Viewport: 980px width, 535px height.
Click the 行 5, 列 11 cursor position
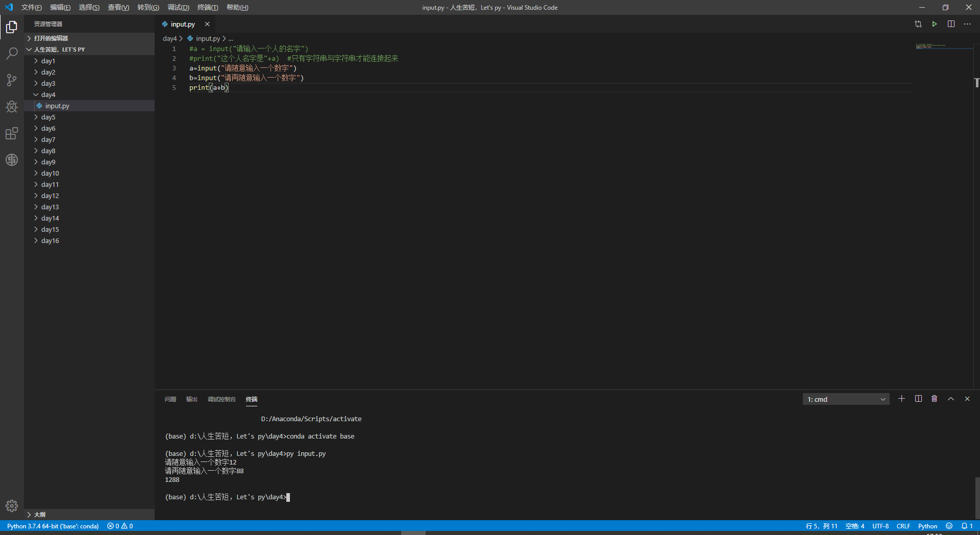[x=821, y=526]
